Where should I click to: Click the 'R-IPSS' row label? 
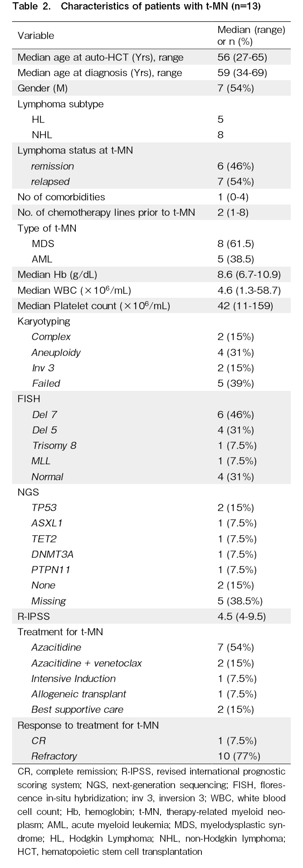coord(34,617)
